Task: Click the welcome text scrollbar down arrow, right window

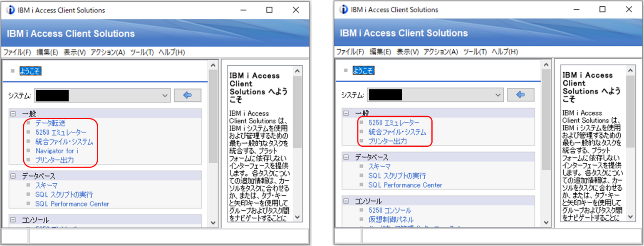Action: (631, 216)
